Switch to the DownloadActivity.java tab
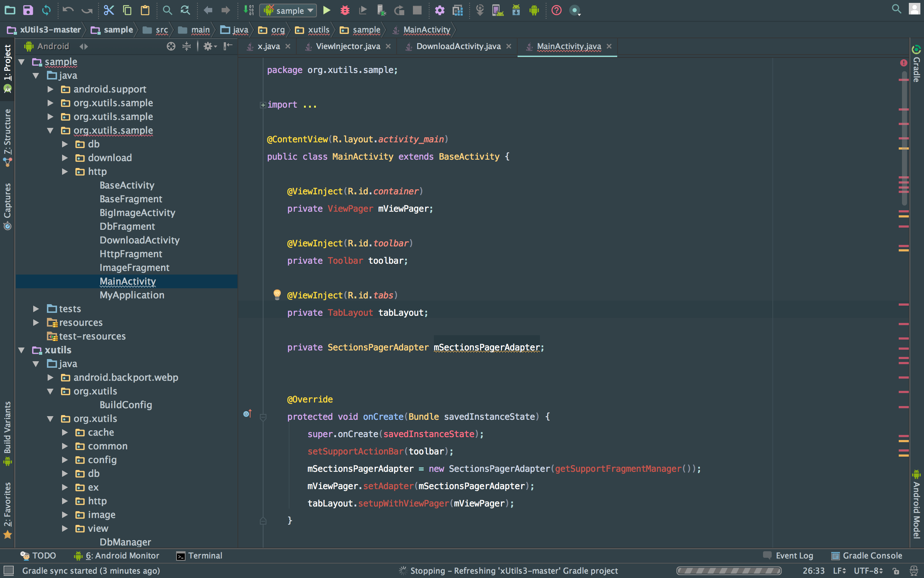Screen dimensions: 924x578 click(x=458, y=46)
